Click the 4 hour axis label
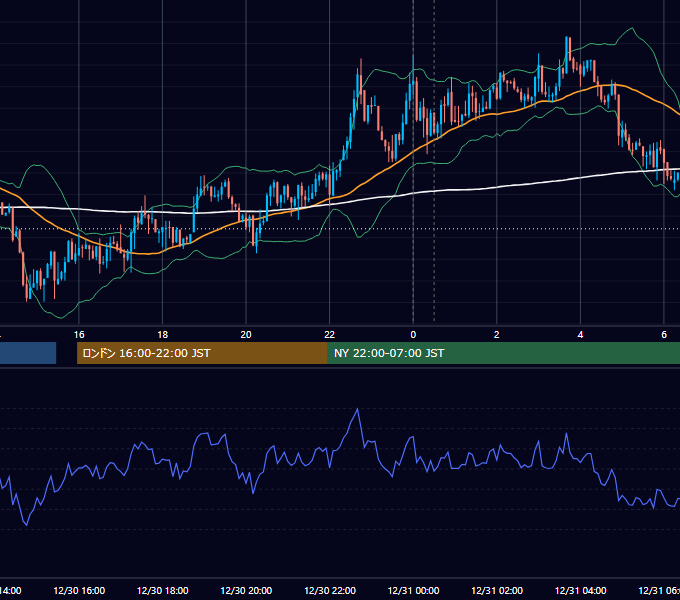The width and height of the screenshot is (680, 600). click(580, 335)
